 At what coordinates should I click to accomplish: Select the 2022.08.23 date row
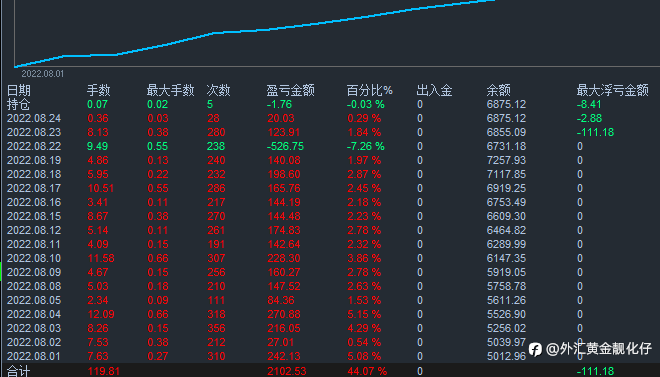pyautogui.click(x=34, y=132)
